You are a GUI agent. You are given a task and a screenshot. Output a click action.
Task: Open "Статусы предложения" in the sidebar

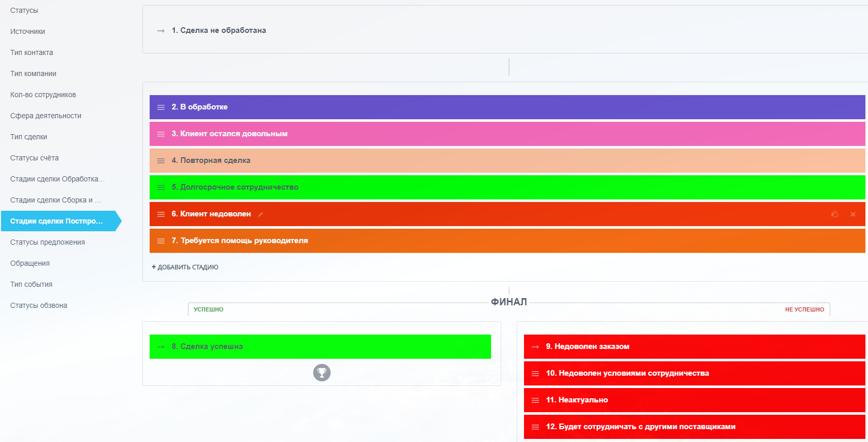(x=47, y=242)
